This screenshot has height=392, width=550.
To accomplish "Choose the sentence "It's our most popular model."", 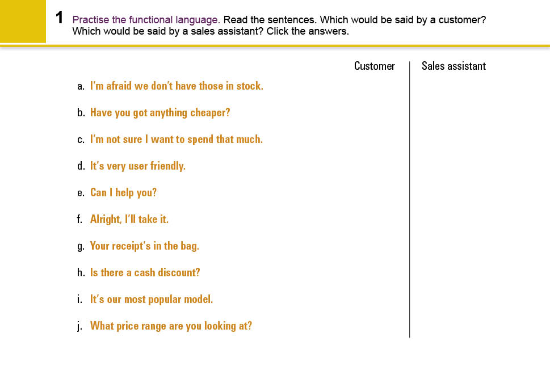I will coord(152,300).
